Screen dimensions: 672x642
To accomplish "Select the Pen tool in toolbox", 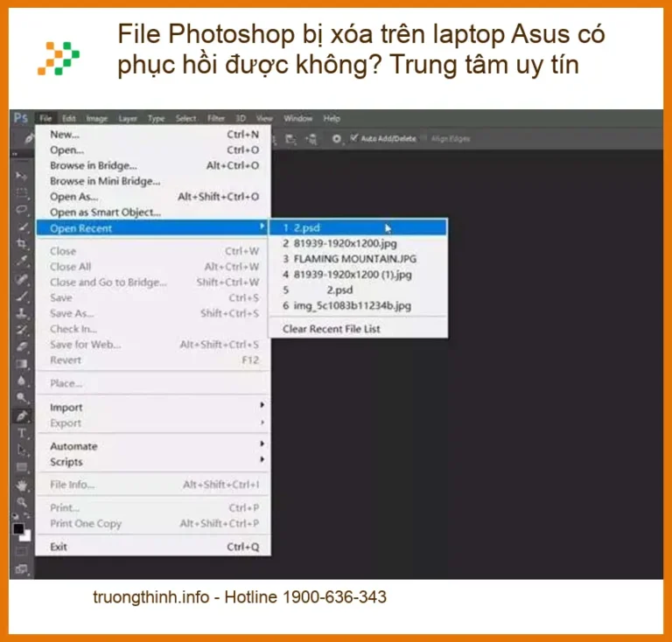I will coord(21,415).
